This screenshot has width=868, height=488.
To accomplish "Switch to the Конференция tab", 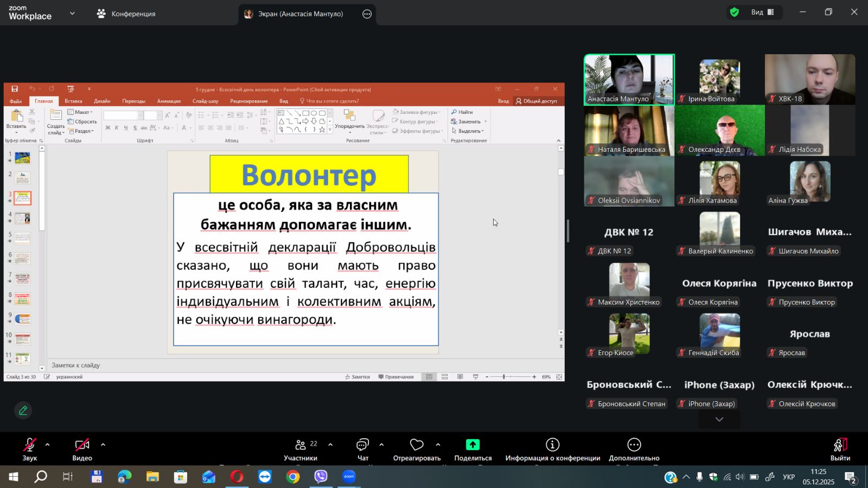I will pyautogui.click(x=126, y=14).
